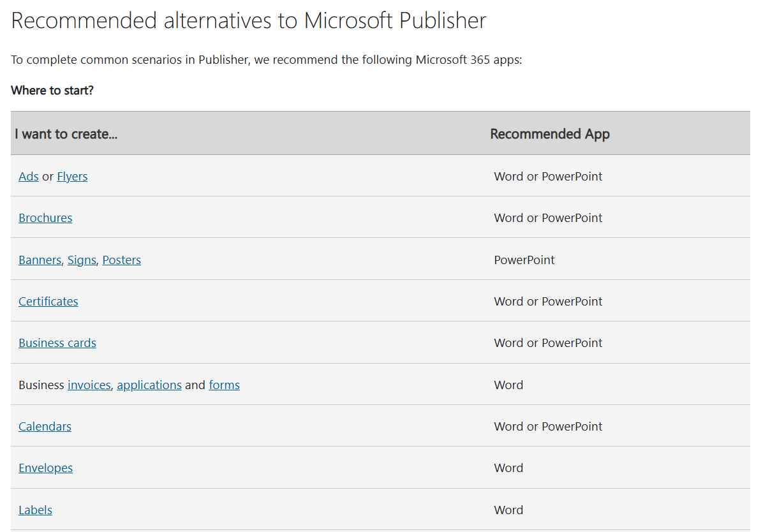Open the Business cards link
Screen dimensions: 763x532
(57, 343)
